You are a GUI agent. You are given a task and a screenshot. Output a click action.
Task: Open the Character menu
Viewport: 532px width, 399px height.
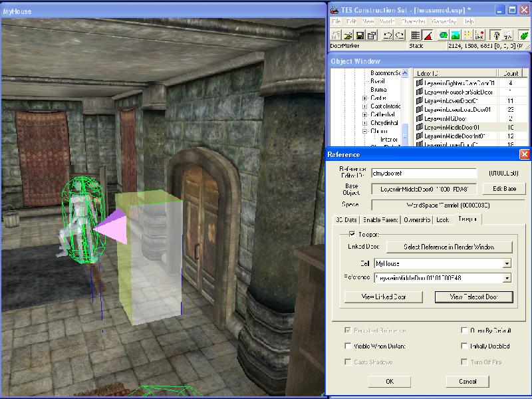point(413,21)
